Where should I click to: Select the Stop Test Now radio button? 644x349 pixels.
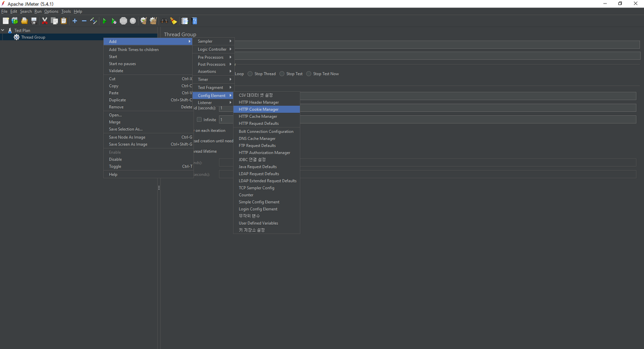(x=309, y=74)
